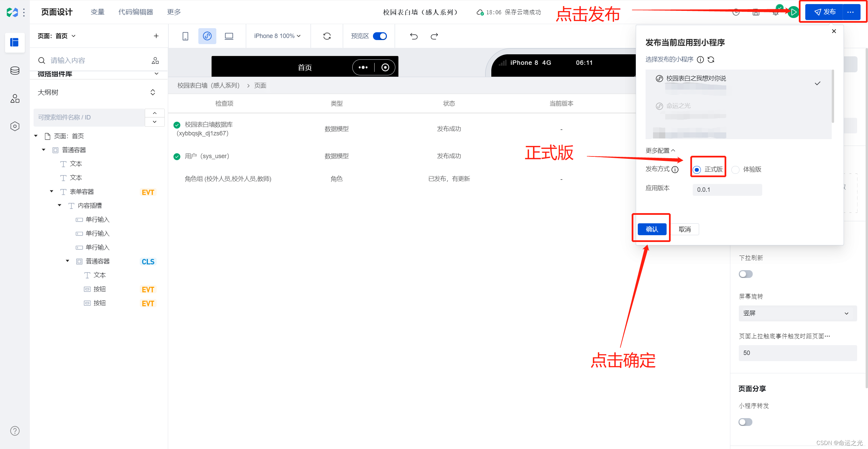Click the mini program list scrollbar
868x449 pixels.
833,97
